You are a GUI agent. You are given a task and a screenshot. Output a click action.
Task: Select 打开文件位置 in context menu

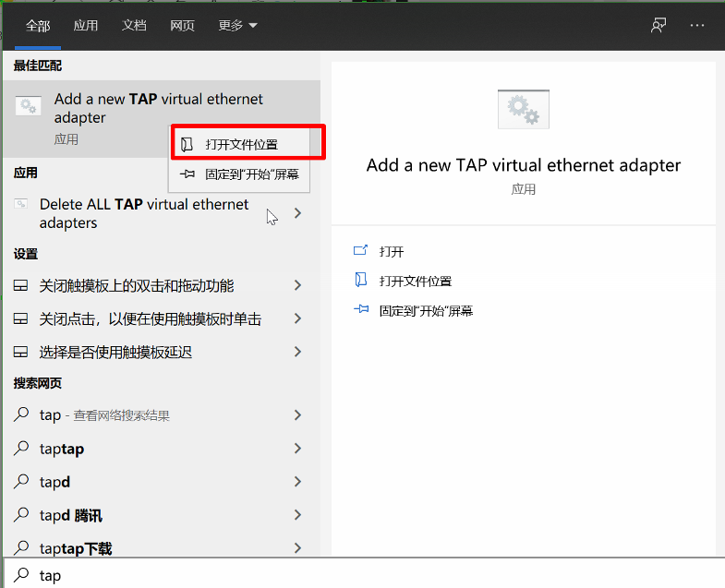pyautogui.click(x=241, y=144)
